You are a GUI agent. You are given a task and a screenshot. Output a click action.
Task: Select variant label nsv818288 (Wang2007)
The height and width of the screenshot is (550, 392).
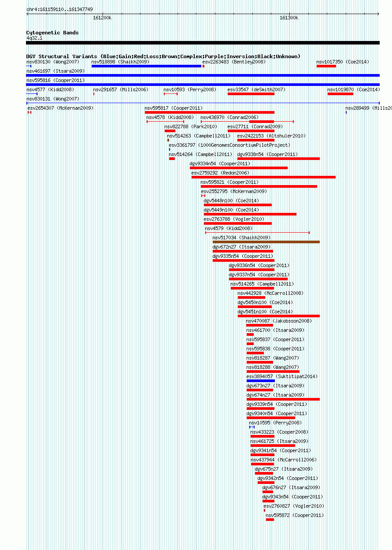(x=273, y=367)
